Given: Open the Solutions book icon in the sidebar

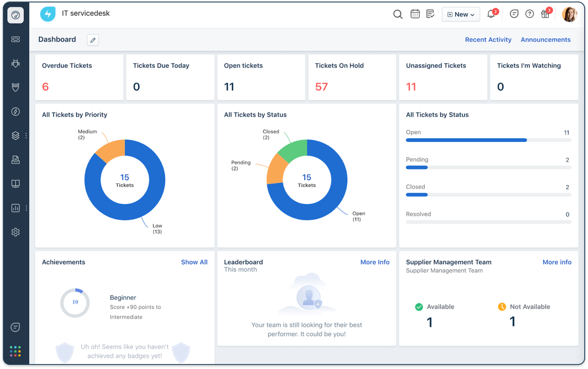Looking at the screenshot, I should click(x=15, y=184).
